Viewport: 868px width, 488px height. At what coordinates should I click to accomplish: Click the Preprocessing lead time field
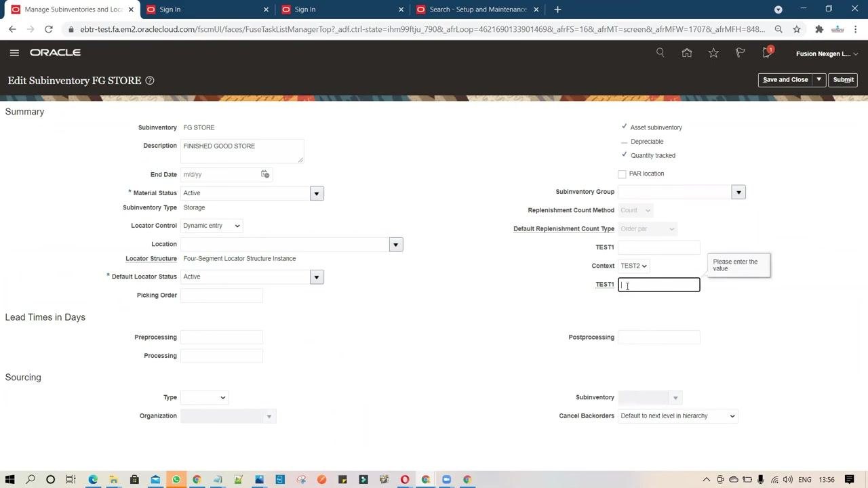tap(222, 338)
